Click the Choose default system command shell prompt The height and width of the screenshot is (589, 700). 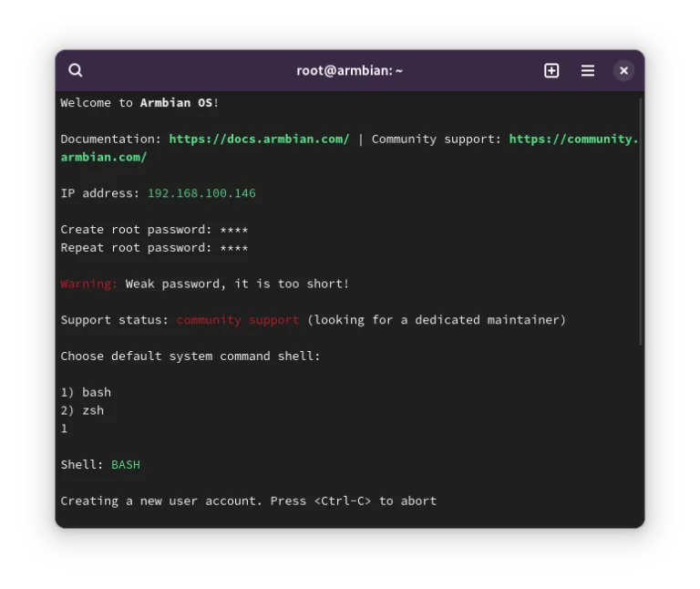(x=190, y=356)
